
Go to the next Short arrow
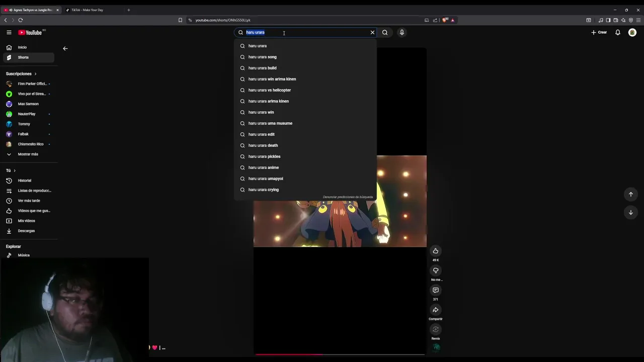click(631, 212)
